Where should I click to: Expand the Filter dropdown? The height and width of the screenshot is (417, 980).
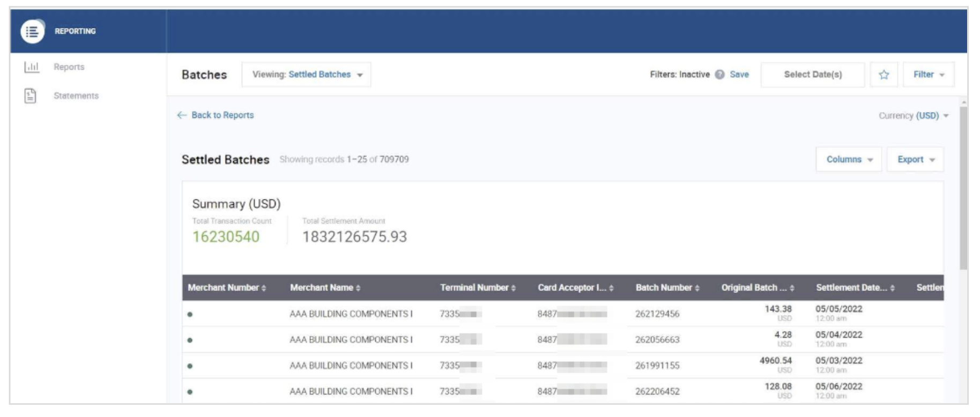pyautogui.click(x=928, y=75)
